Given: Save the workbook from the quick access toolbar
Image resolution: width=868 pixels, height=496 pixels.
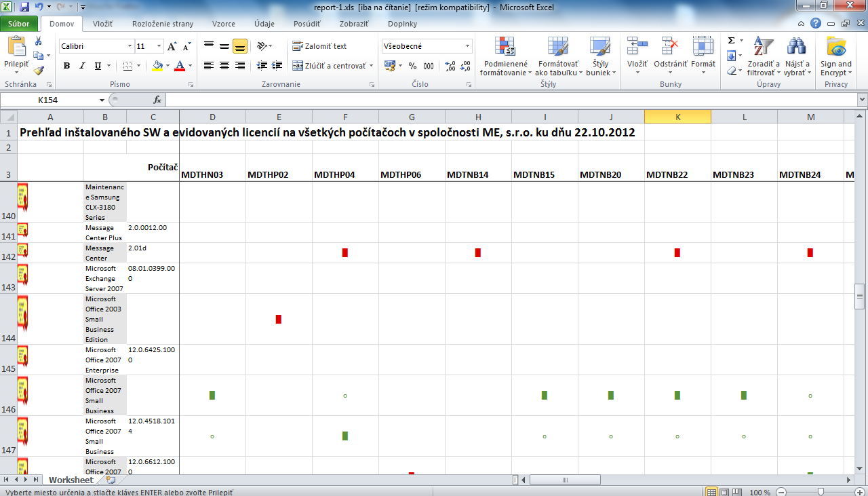Looking at the screenshot, I should coord(24,7).
